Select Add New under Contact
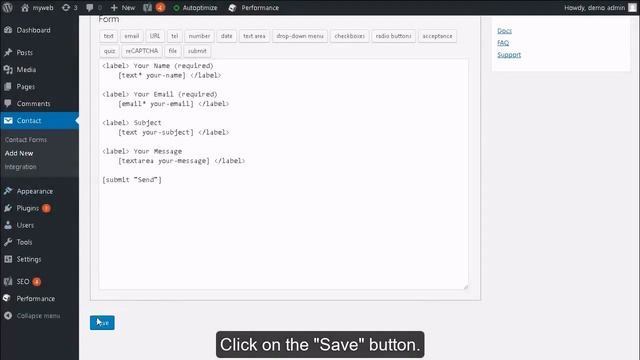 pos(19,153)
